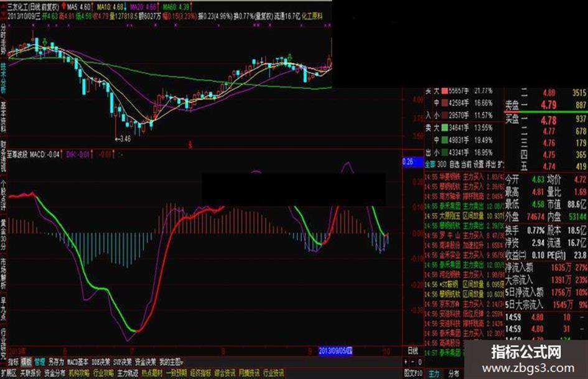
Task: Open the 个股全景 sidebar item
Action: point(3,195)
